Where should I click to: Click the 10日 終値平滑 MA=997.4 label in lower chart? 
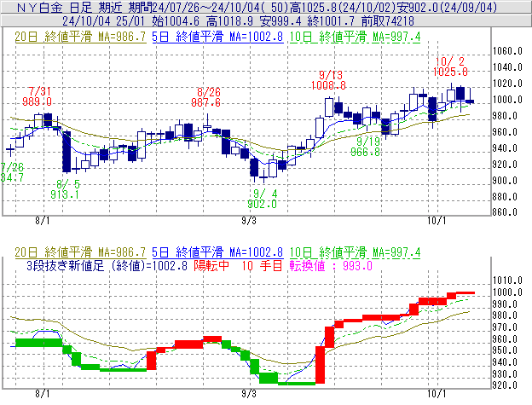click(355, 252)
